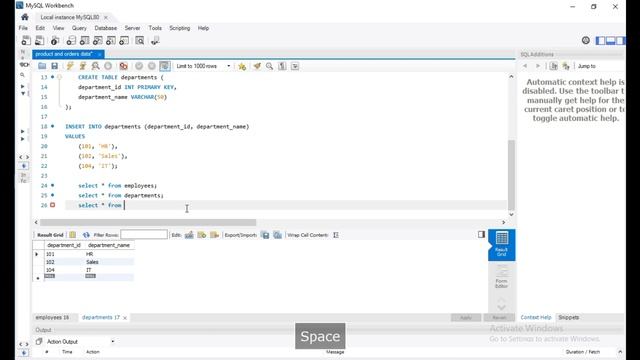Refresh result grid icon

(x=86, y=235)
